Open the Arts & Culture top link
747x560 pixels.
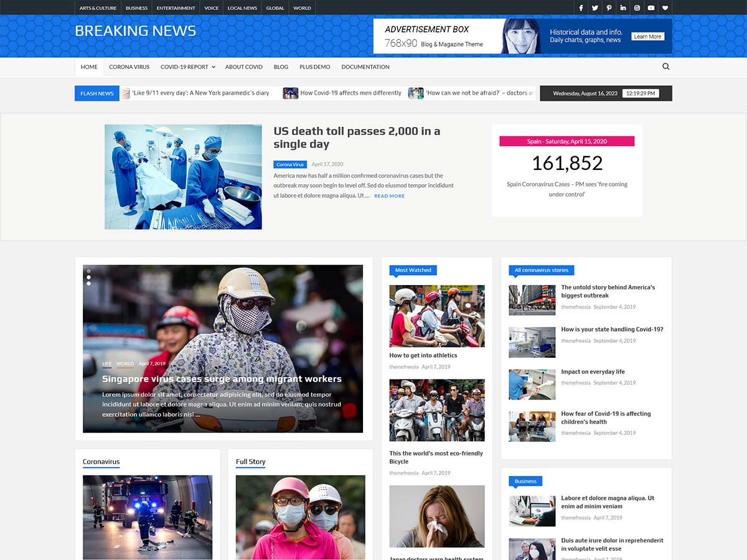point(98,8)
